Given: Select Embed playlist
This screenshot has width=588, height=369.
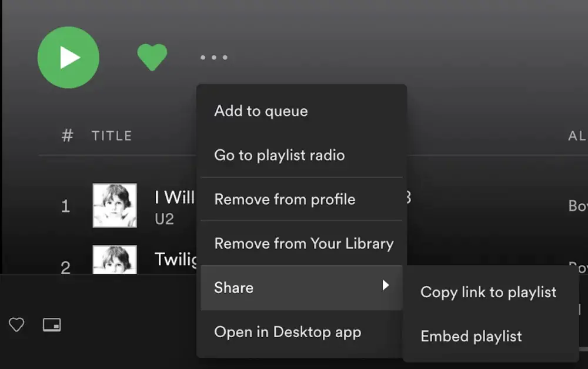Looking at the screenshot, I should 470,336.
